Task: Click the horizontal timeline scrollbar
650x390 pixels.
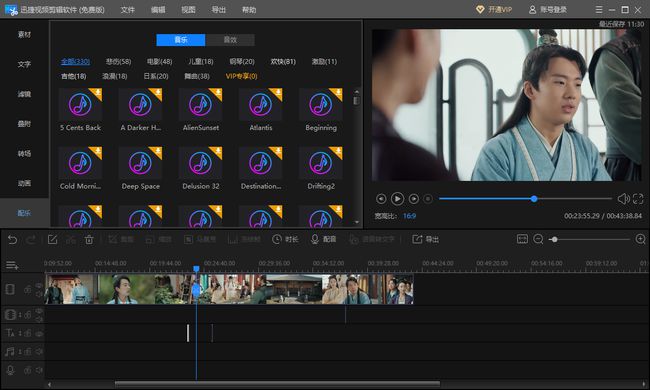Action: [x=277, y=384]
